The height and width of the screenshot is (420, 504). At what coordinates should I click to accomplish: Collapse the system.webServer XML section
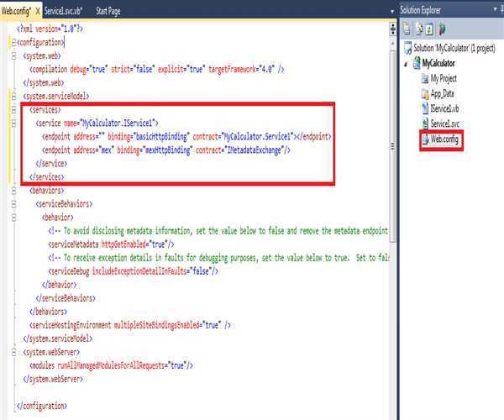click(x=14, y=352)
